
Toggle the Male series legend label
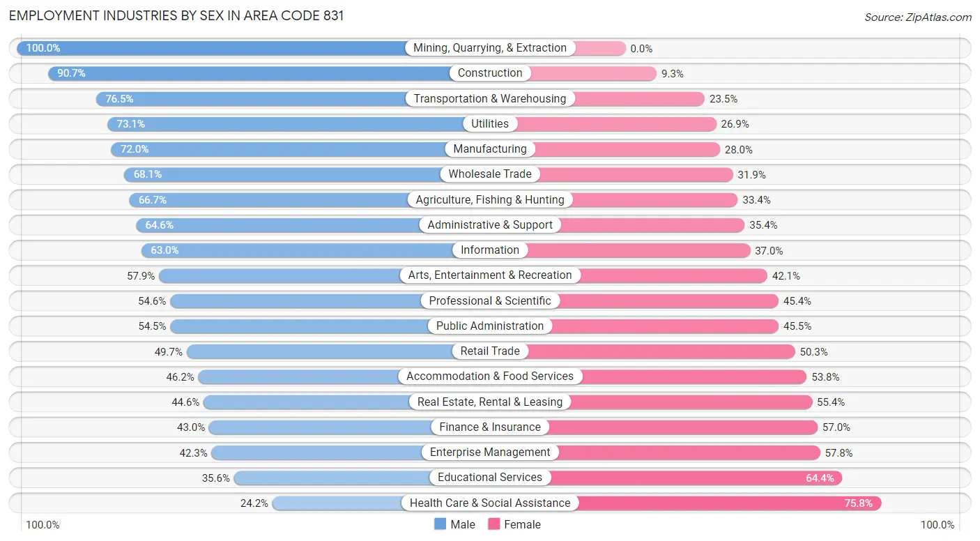pos(463,524)
